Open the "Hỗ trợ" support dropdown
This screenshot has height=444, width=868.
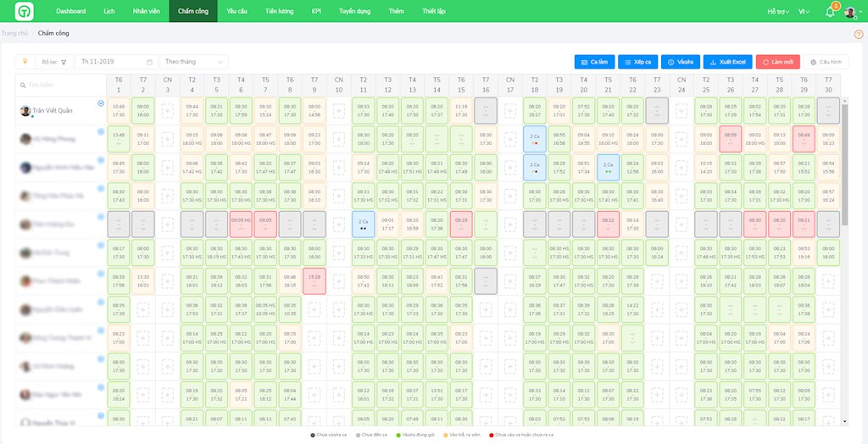pos(777,12)
